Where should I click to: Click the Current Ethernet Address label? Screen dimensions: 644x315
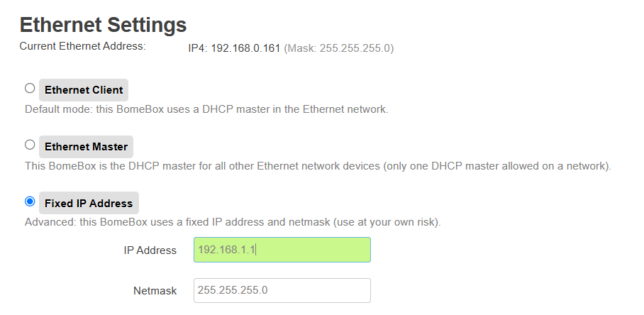(82, 47)
